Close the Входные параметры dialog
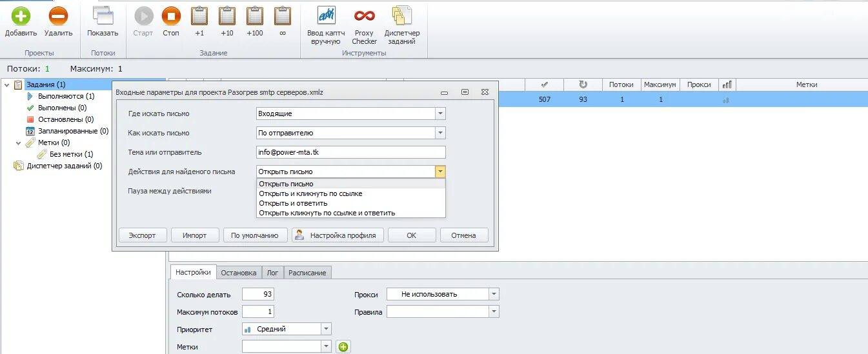 485,92
